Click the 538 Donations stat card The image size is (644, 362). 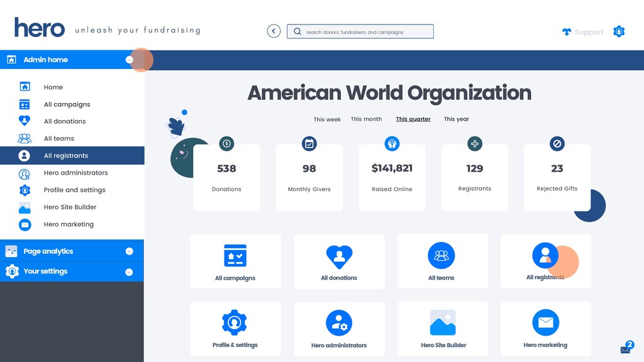[x=226, y=178]
